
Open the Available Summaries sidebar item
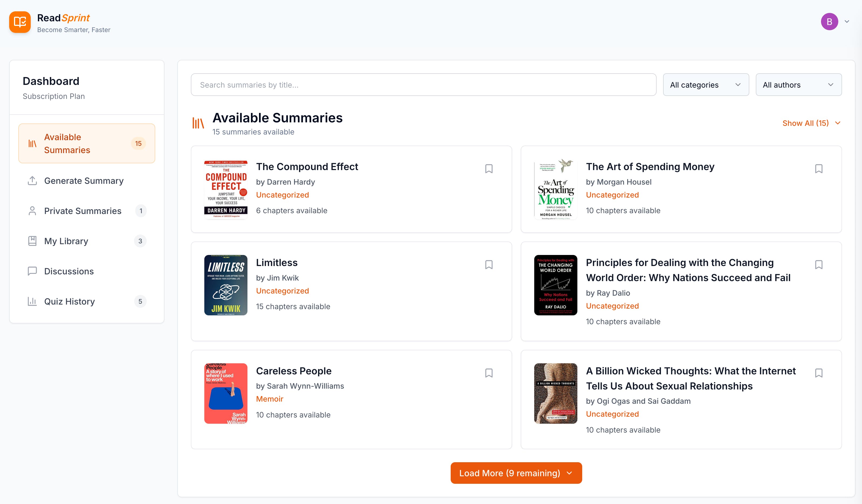87,143
